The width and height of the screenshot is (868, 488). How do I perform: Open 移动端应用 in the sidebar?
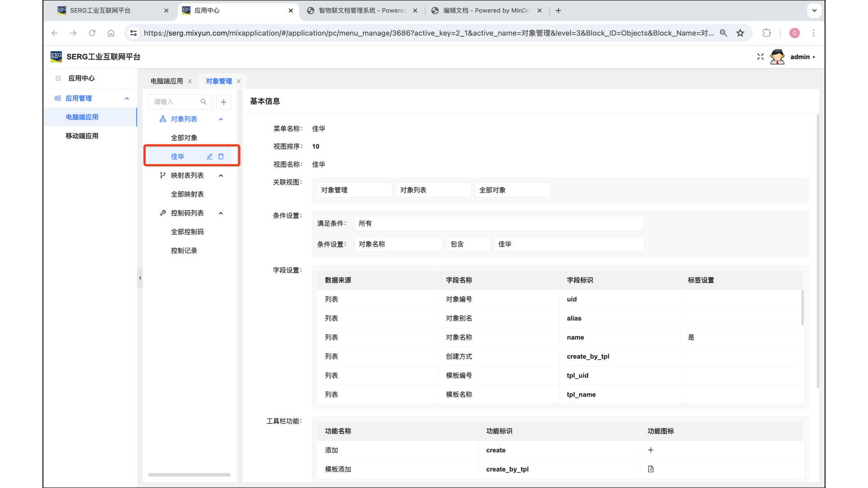82,136
